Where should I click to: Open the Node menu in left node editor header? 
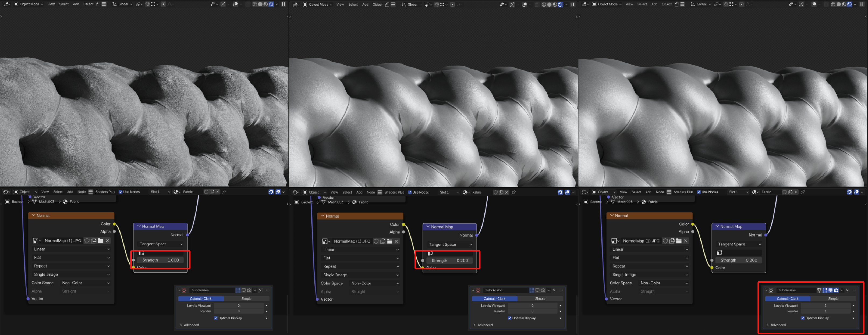click(x=82, y=192)
